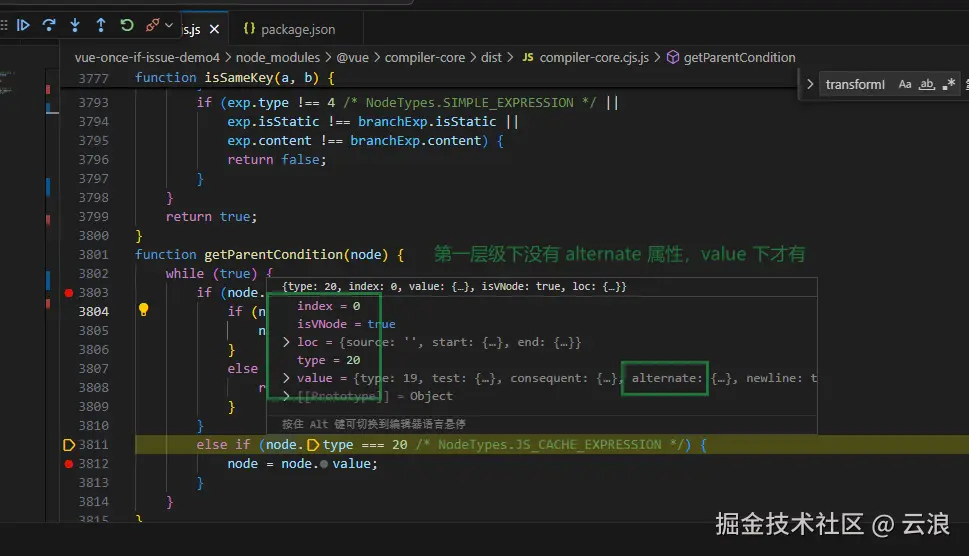
Task: Open the disconnect options dropdown arrow
Action: [169, 25]
